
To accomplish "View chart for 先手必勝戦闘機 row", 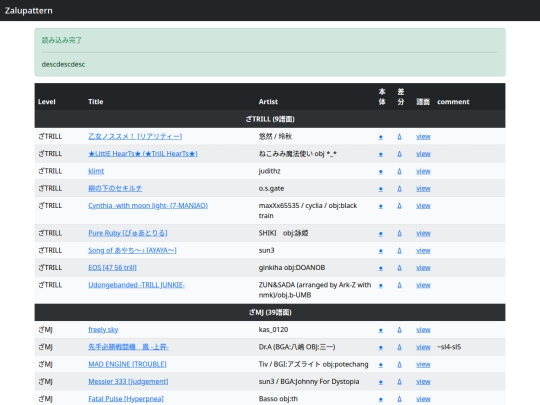I will click(x=423, y=347).
